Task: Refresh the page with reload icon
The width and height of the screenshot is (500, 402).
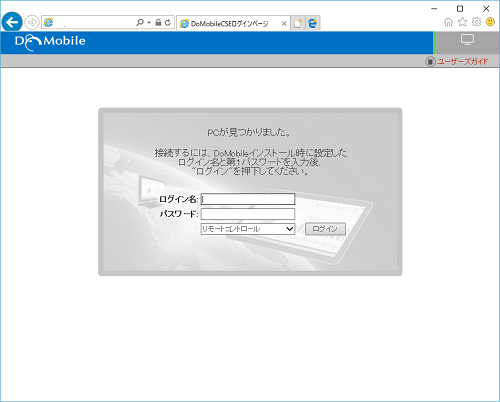Action: (x=168, y=22)
